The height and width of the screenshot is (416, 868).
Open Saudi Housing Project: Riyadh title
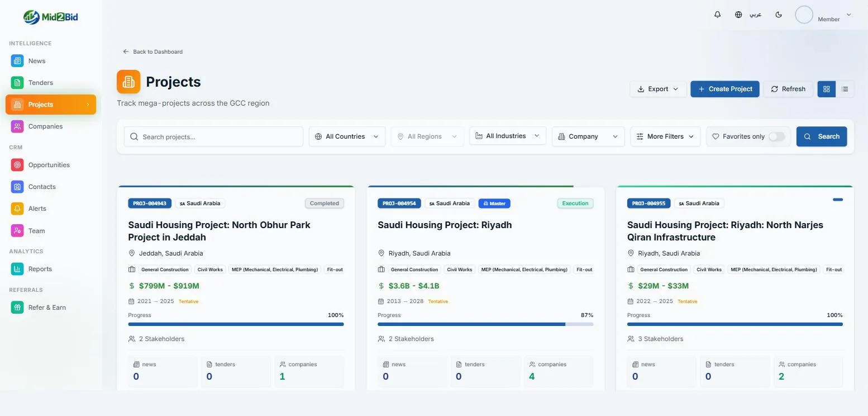point(445,225)
